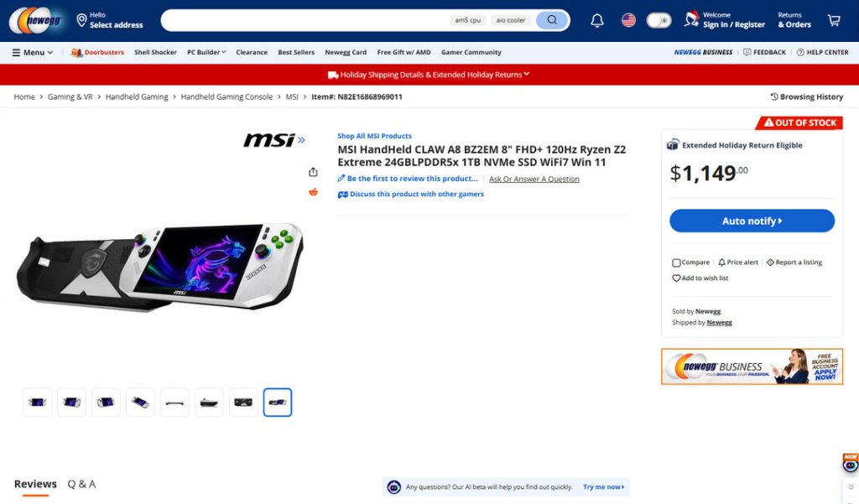The height and width of the screenshot is (504, 859).
Task: Switch to the Q & A tab
Action: (81, 484)
